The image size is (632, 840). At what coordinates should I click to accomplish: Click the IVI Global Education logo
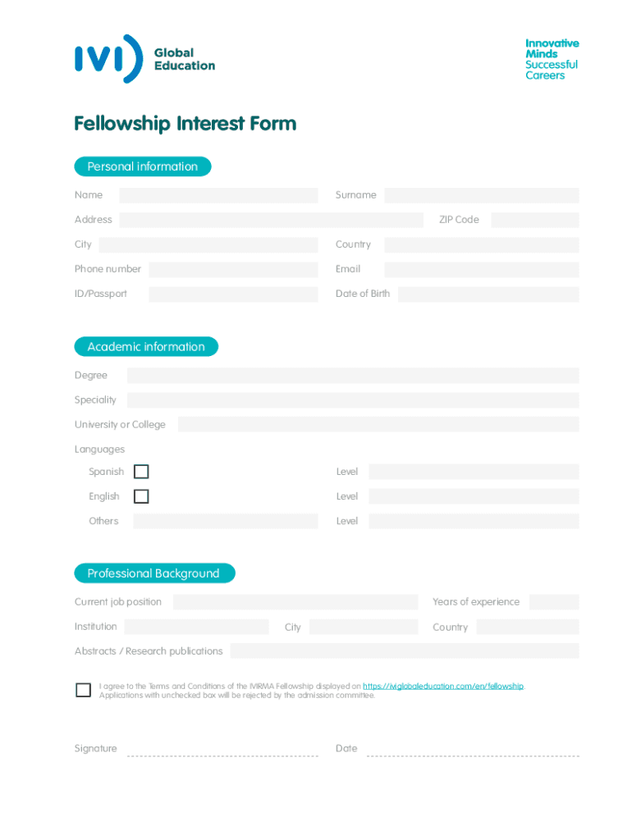tap(144, 59)
